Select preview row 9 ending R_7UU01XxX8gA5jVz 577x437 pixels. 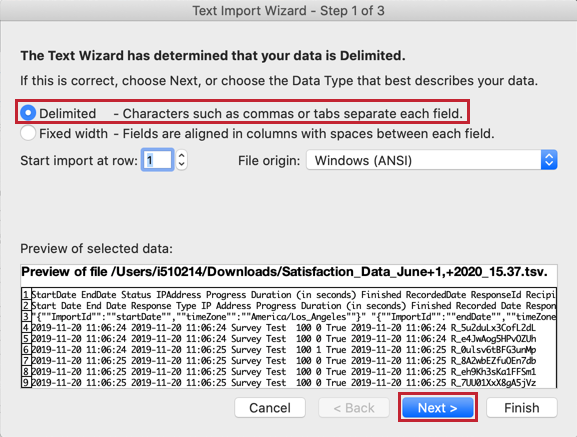[x=289, y=383]
